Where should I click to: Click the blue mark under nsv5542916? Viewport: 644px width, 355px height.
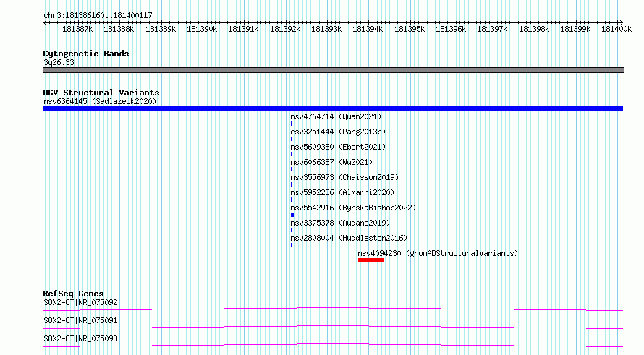[292, 215]
